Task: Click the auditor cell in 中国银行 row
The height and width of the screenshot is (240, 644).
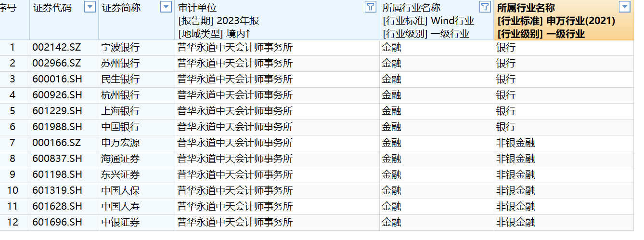Action: pyautogui.click(x=277, y=127)
